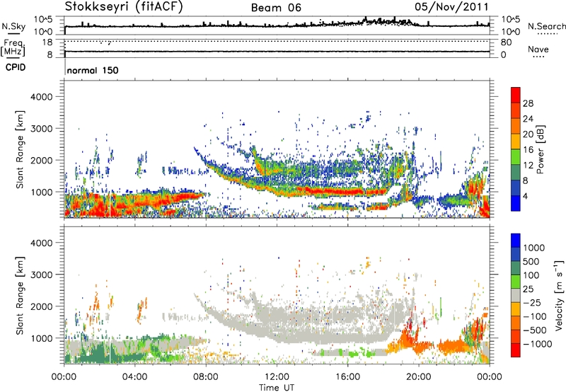Image resolution: width=566 pixels, height=392 pixels.
Task: Click the "Nave" legend label
Action: pos(538,49)
